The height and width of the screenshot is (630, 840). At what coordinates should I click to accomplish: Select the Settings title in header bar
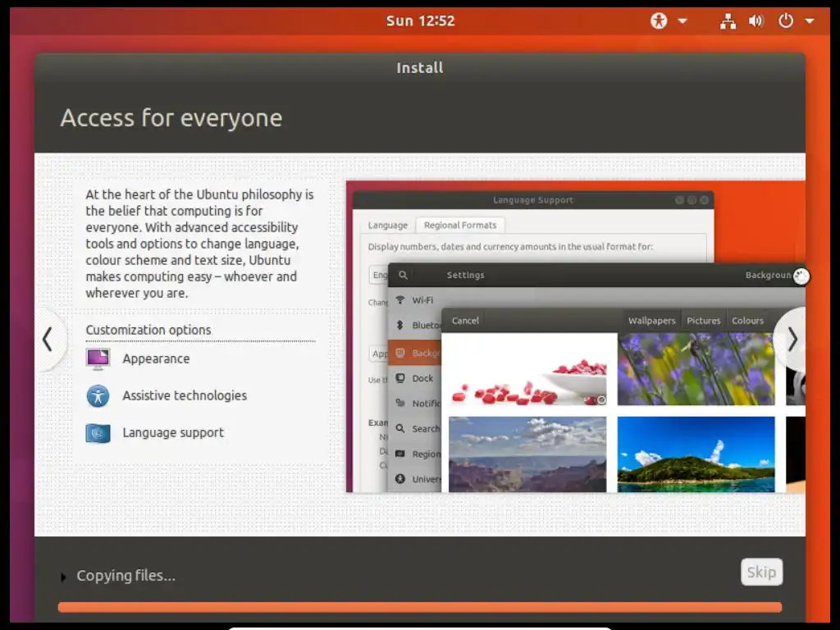[x=466, y=275]
